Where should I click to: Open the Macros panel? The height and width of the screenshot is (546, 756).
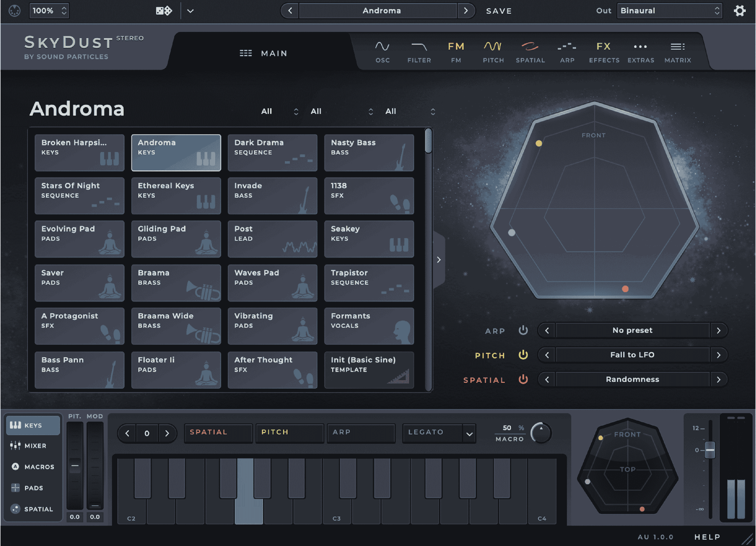[x=33, y=467]
